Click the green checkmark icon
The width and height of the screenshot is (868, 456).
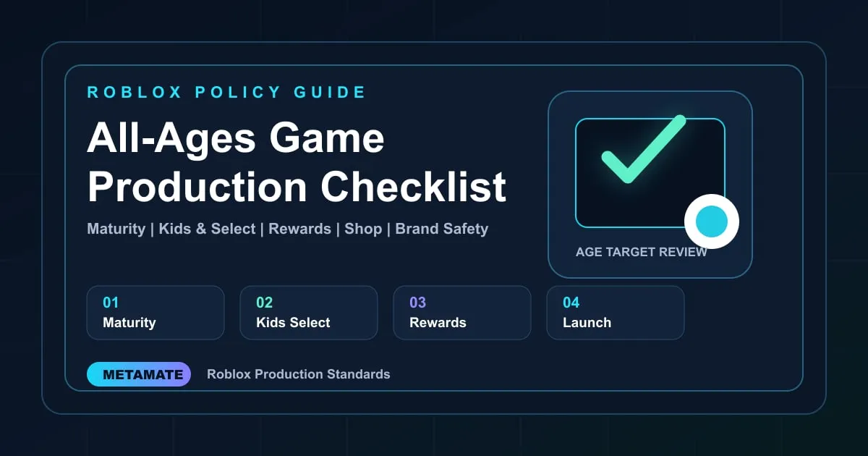pyautogui.click(x=643, y=149)
